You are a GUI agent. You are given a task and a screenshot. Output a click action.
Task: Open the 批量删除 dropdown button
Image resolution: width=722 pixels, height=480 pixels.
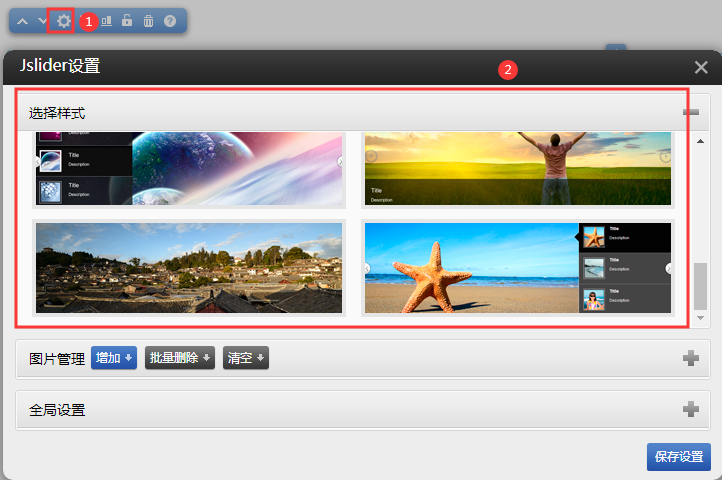(180, 358)
